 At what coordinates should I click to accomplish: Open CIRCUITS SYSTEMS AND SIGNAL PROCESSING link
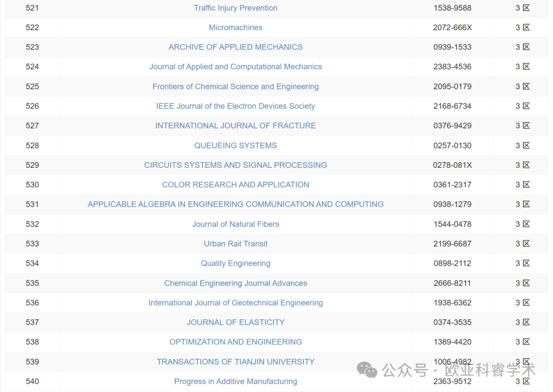click(x=236, y=165)
